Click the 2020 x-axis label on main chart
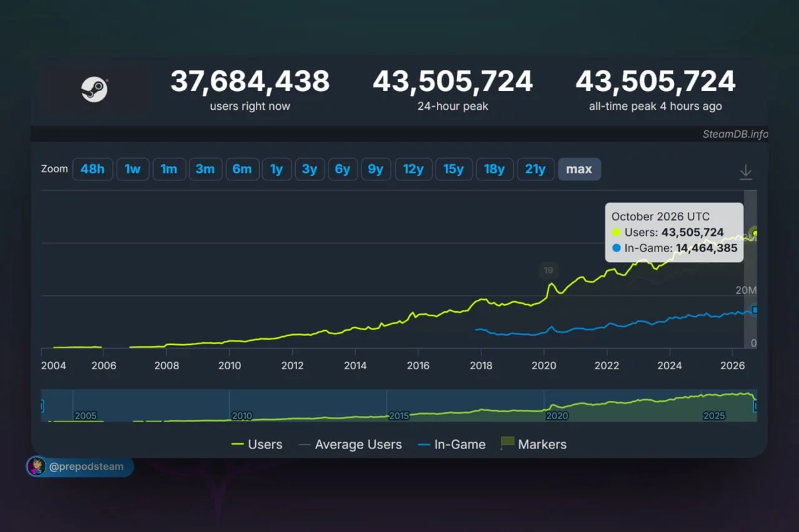This screenshot has width=799, height=532. [x=544, y=365]
